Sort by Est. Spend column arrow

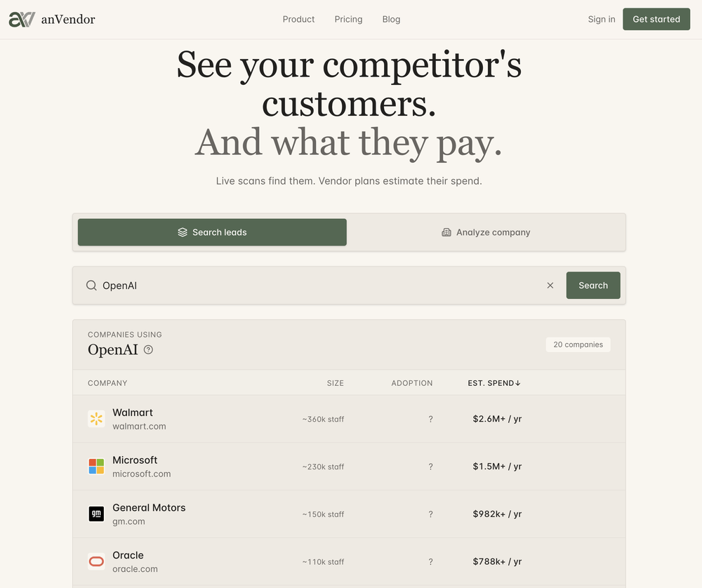517,383
